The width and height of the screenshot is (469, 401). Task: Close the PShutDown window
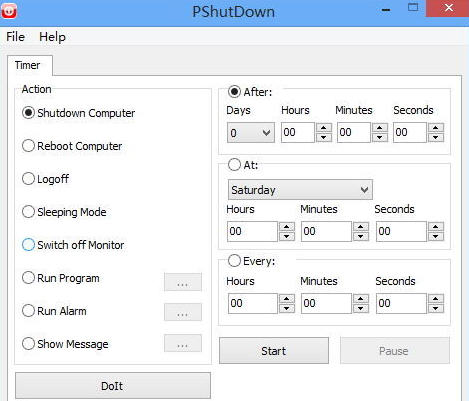coord(449,8)
